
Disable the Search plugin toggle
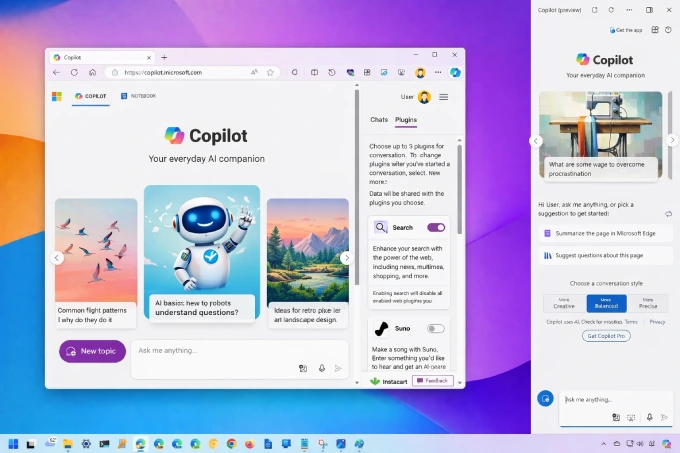435,227
